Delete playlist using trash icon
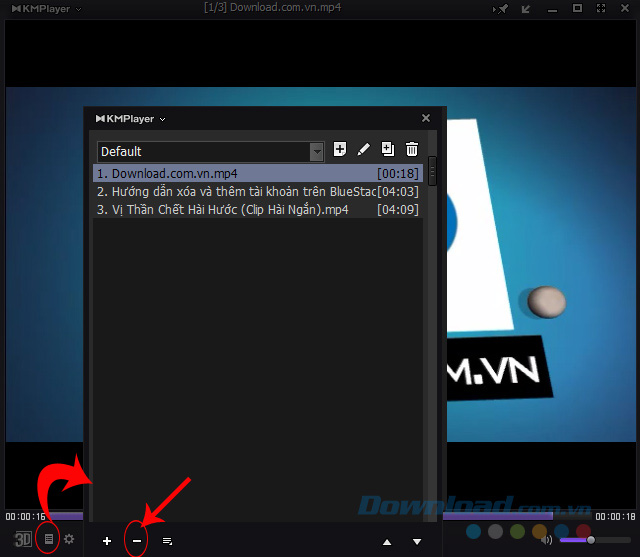The image size is (640, 557). click(412, 149)
